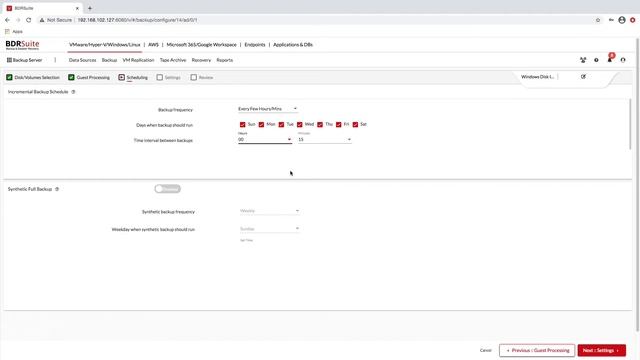The image size is (640, 360).
Task: Select the Scheduling step
Action: tap(133, 77)
